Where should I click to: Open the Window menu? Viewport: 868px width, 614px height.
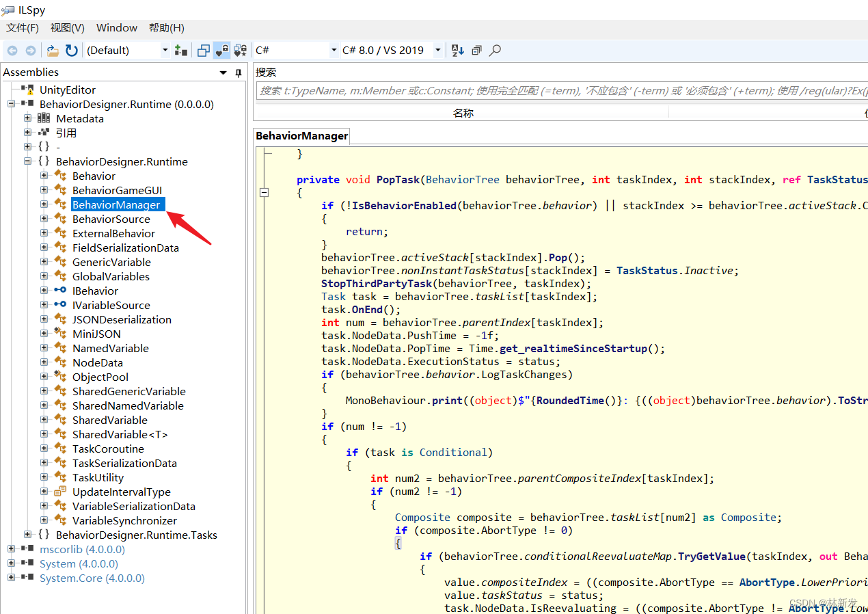coord(117,28)
